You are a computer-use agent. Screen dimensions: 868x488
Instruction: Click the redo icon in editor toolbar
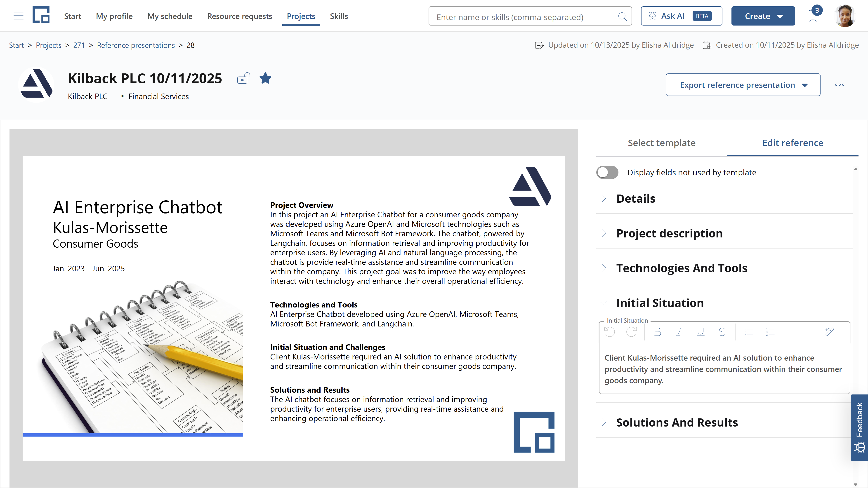coord(632,332)
